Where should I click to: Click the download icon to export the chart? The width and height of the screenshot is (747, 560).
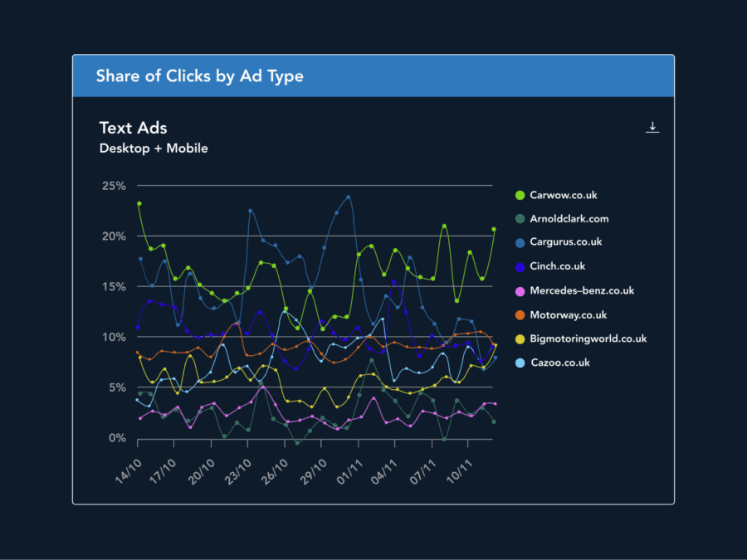point(652,127)
